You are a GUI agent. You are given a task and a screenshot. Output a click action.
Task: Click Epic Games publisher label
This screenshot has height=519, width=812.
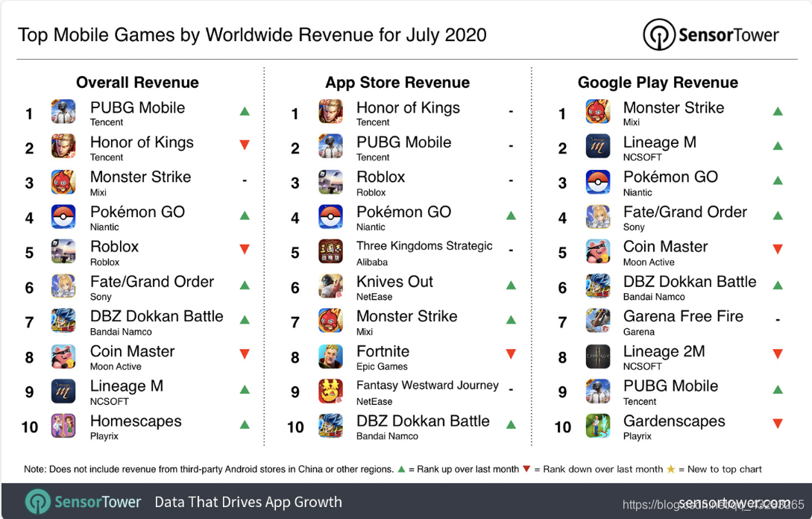click(x=382, y=367)
